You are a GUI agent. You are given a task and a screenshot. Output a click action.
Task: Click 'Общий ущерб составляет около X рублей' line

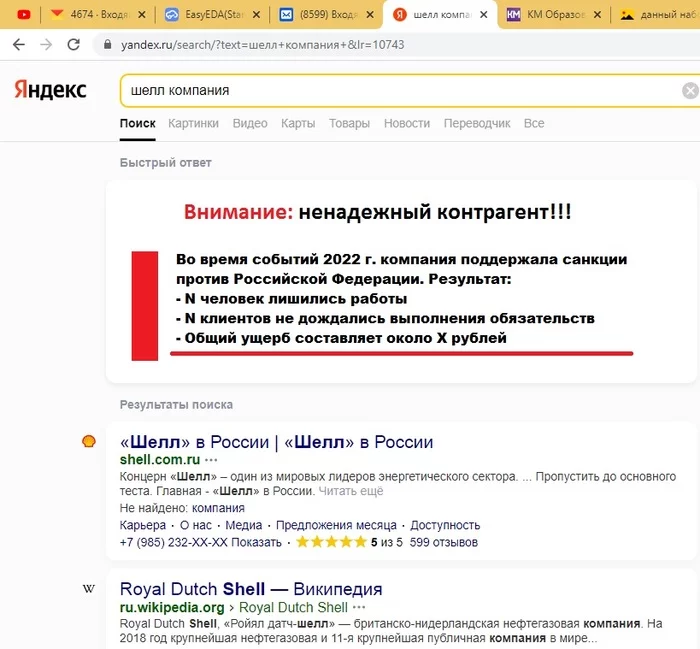342,338
